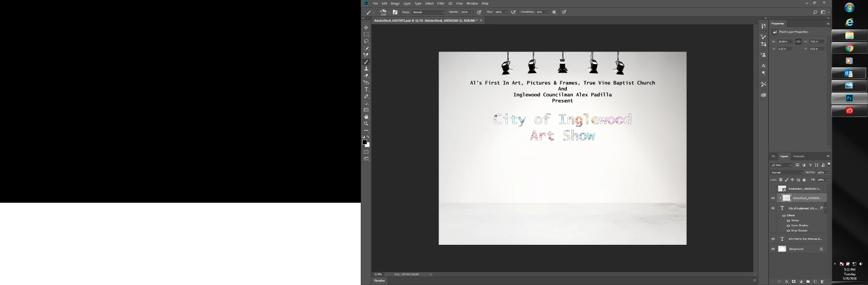The width and height of the screenshot is (868, 285).
Task: Toggle visibility of the Inner Shadow effect
Action: pos(788,225)
